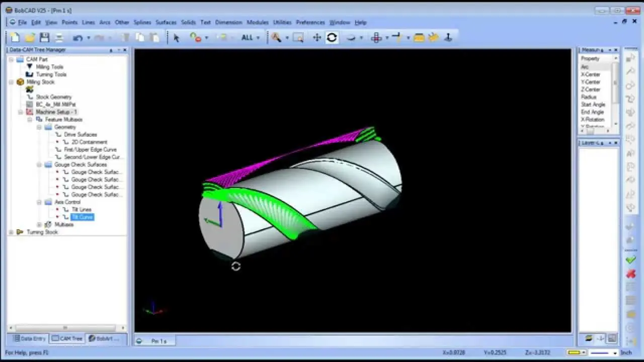644x362 pixels.
Task: Select the Stock Geometry item
Action: 54,97
